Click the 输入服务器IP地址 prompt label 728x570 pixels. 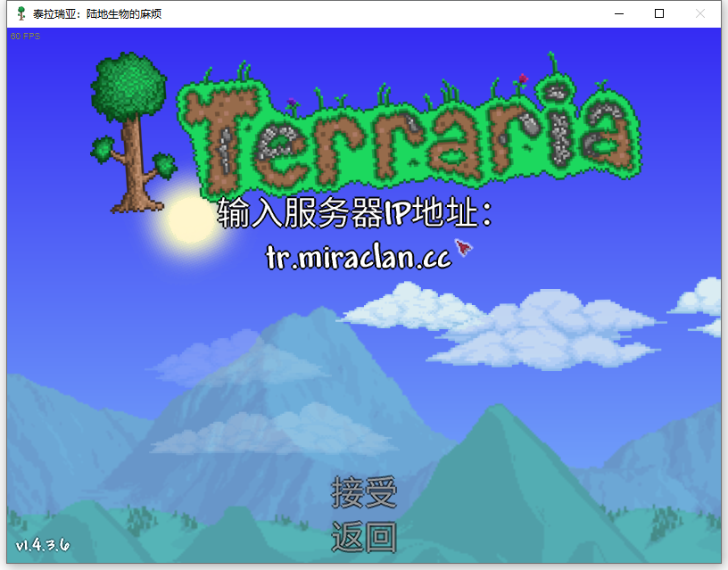(x=354, y=214)
